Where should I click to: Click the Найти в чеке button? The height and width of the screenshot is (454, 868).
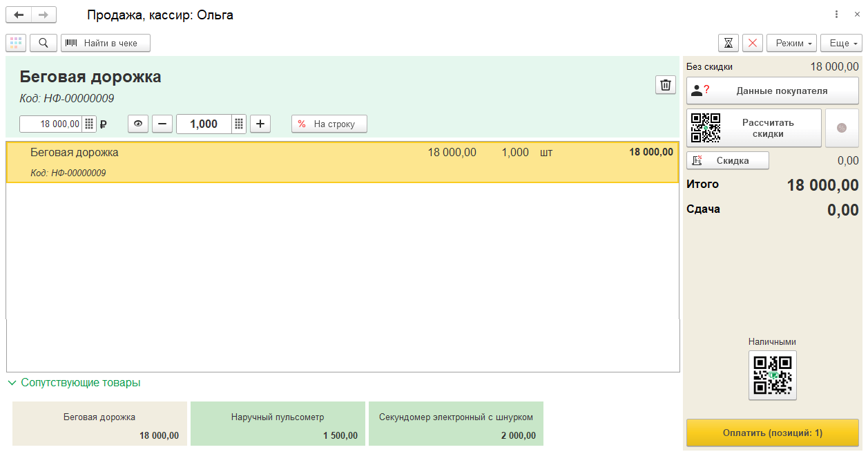pos(106,43)
